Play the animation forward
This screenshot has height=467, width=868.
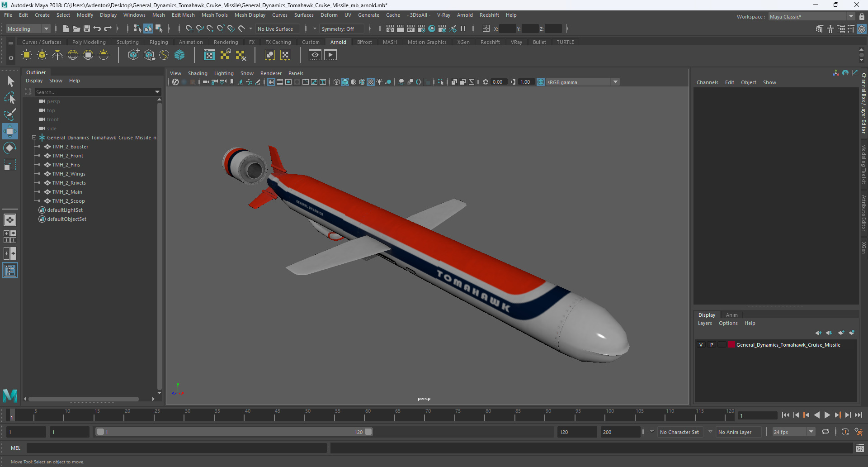coord(827,415)
